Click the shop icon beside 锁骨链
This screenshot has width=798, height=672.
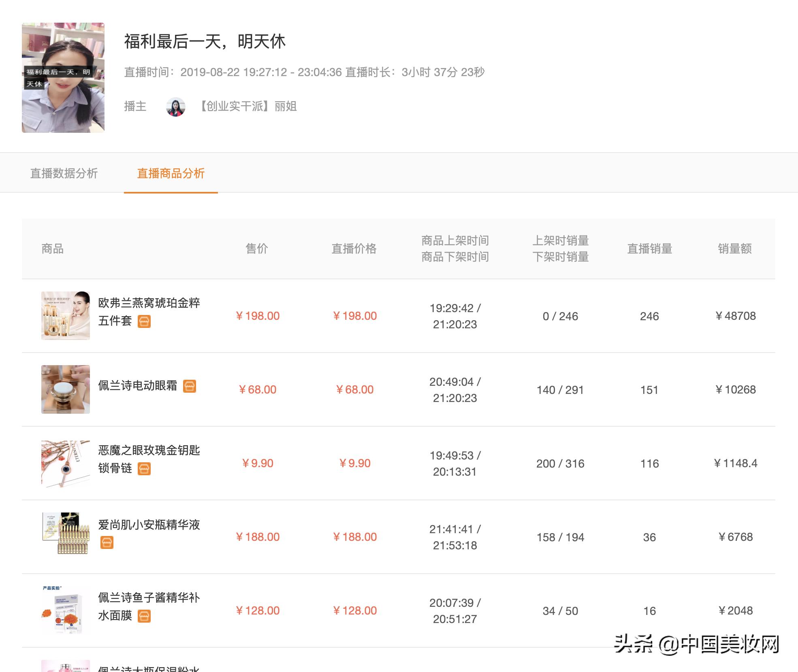pos(144,469)
